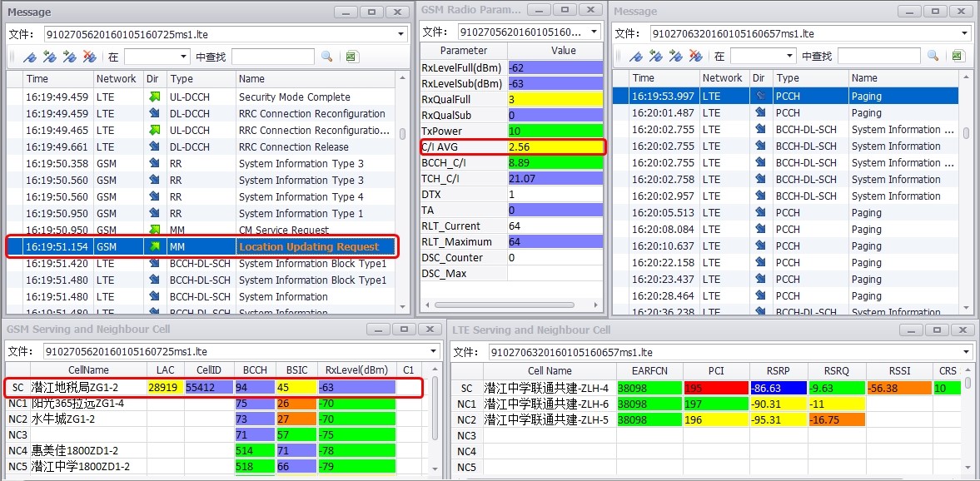Go to next bookmark in right Message window
980x481 pixels.
675,57
